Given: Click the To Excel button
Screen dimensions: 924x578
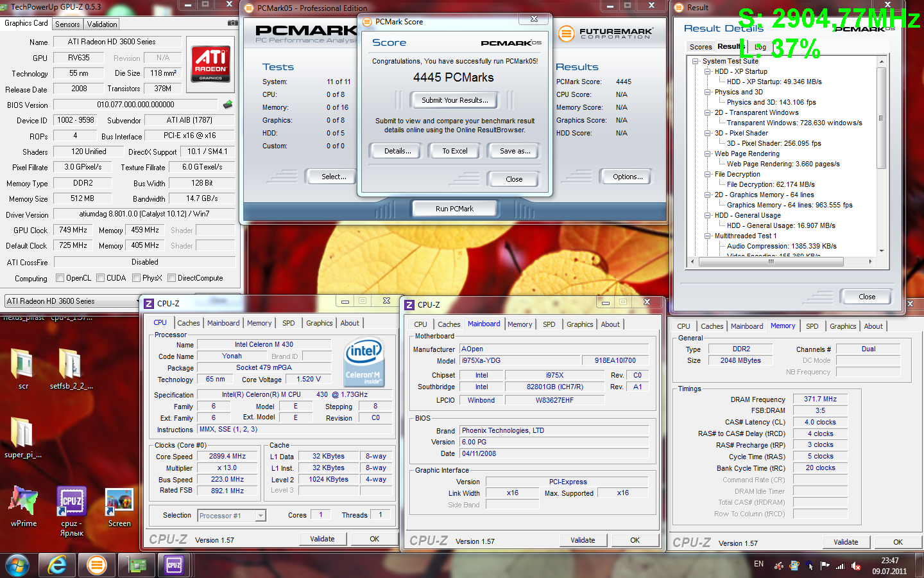Looking at the screenshot, I should click(454, 151).
